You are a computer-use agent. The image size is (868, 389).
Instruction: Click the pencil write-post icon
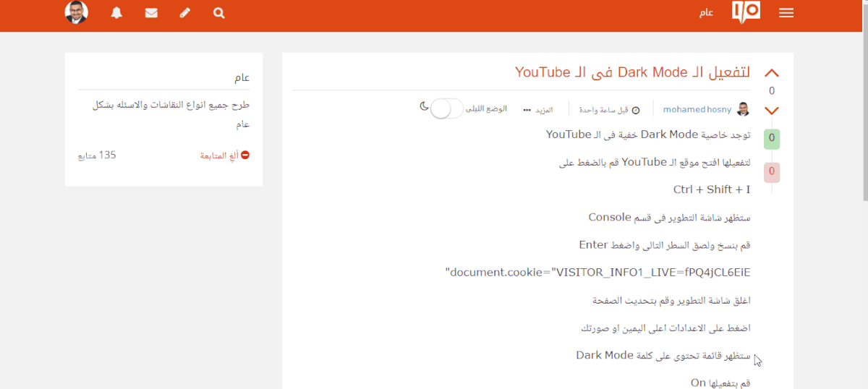click(x=185, y=13)
